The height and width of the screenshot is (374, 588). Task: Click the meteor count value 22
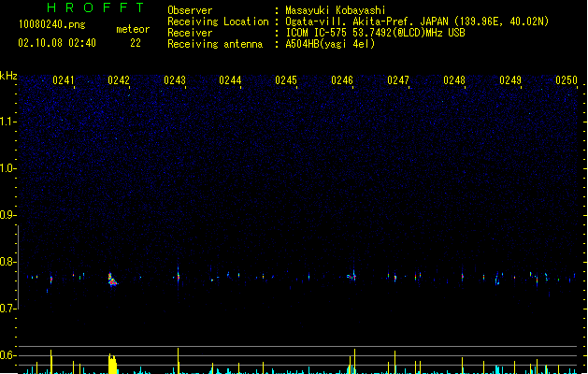[x=136, y=43]
